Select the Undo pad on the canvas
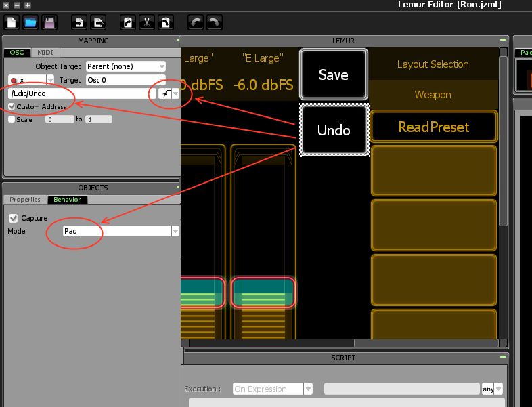Screen dimensions: 532x407 (334, 130)
